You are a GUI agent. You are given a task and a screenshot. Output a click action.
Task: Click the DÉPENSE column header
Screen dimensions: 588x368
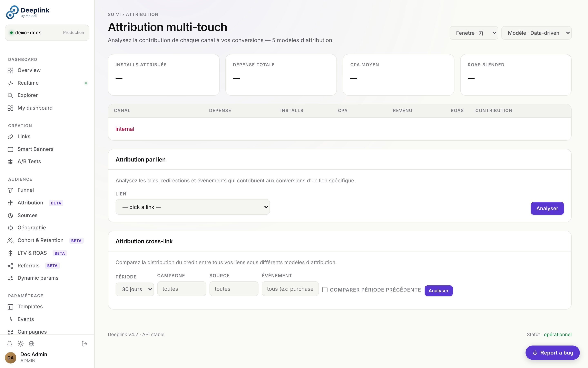click(220, 111)
